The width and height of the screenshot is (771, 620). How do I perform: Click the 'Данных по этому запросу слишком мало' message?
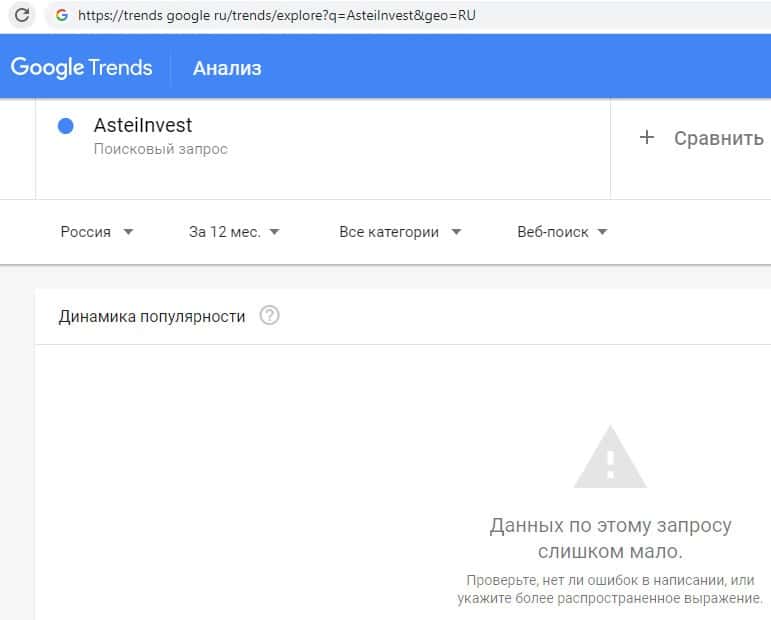610,538
